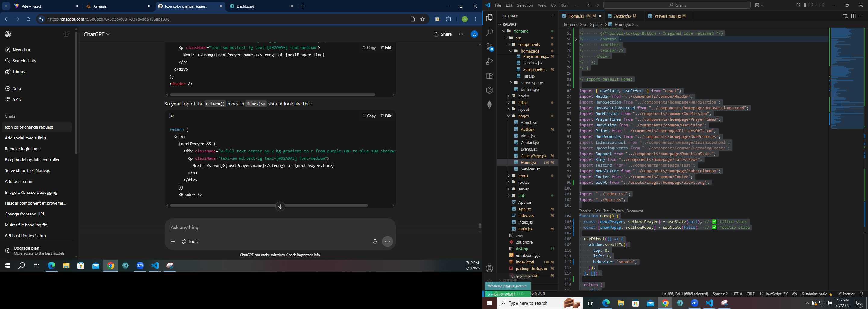Click microphone dictate icon in ChatGPT prompt
Image resolution: width=868 pixels, height=309 pixels.
(x=375, y=241)
